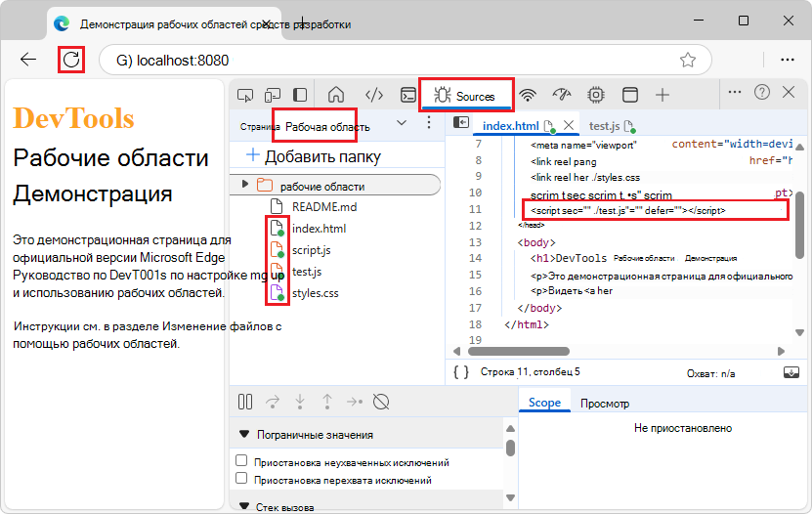Click the scrollbar thumb in the breakpoints pane
812x514 pixels.
pos(510,448)
